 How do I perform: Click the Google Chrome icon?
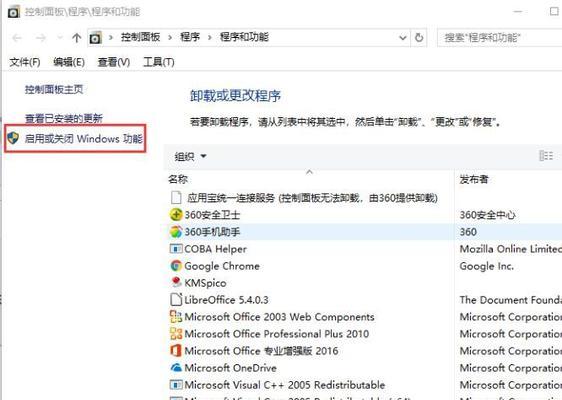176,266
